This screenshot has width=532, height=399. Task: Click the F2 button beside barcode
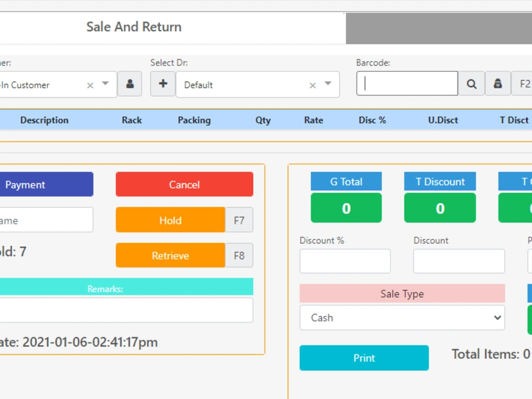(x=522, y=84)
